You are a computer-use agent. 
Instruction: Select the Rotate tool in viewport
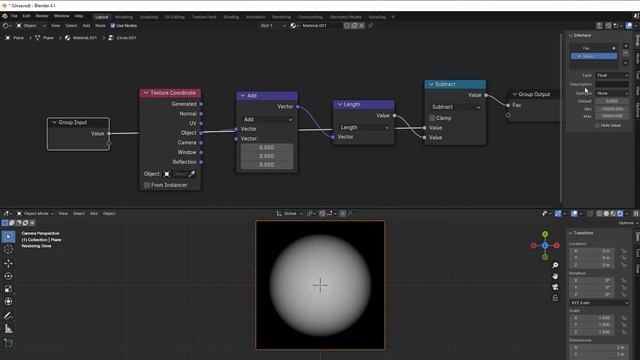pyautogui.click(x=8, y=276)
